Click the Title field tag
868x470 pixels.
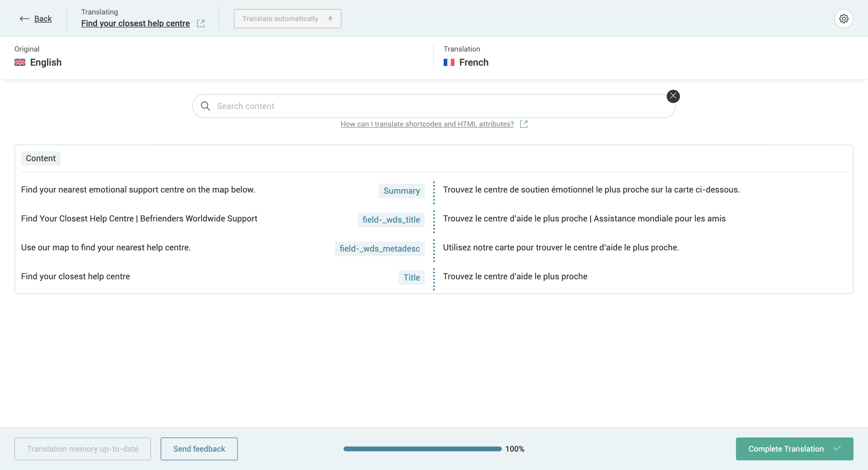click(x=411, y=278)
